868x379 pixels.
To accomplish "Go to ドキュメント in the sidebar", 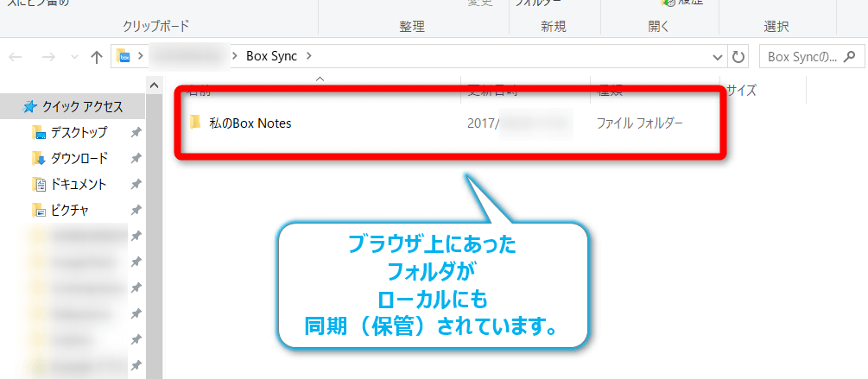I will pos(79,185).
